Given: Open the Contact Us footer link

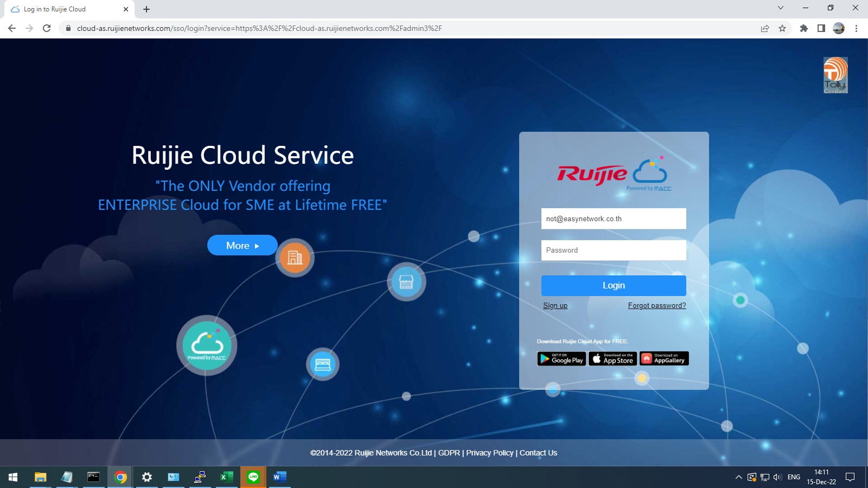Looking at the screenshot, I should pos(538,453).
